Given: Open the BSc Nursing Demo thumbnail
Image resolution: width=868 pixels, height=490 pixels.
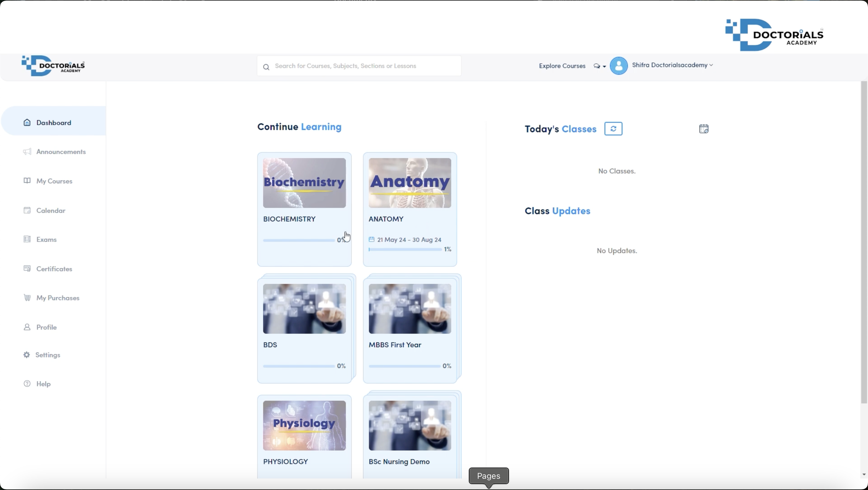Looking at the screenshot, I should [x=410, y=426].
